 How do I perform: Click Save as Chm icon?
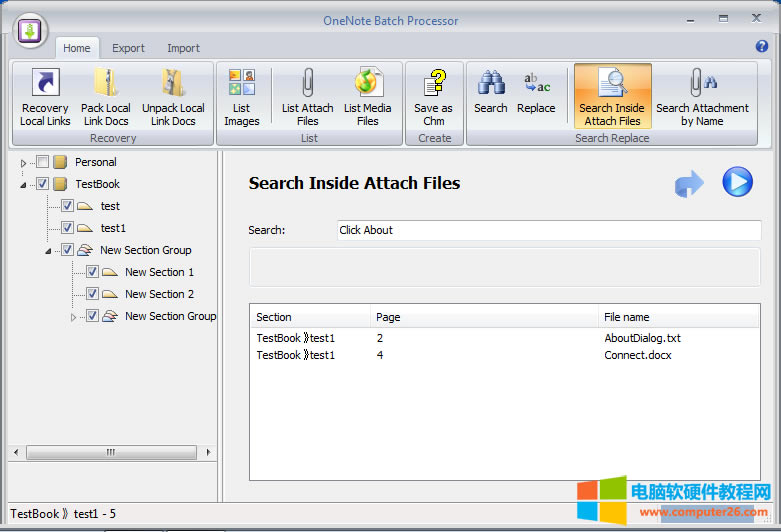(x=433, y=97)
